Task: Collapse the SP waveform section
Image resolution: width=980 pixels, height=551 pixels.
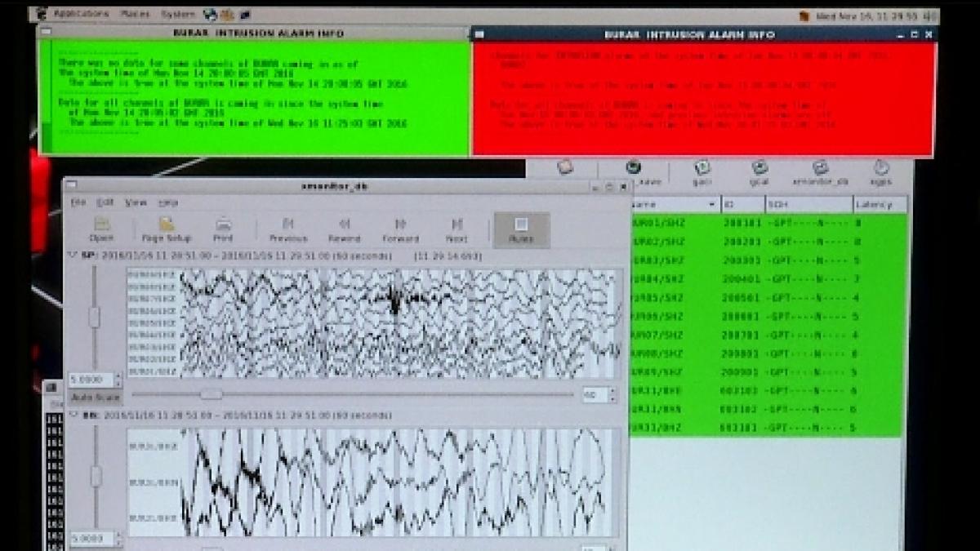Action: tap(71, 256)
